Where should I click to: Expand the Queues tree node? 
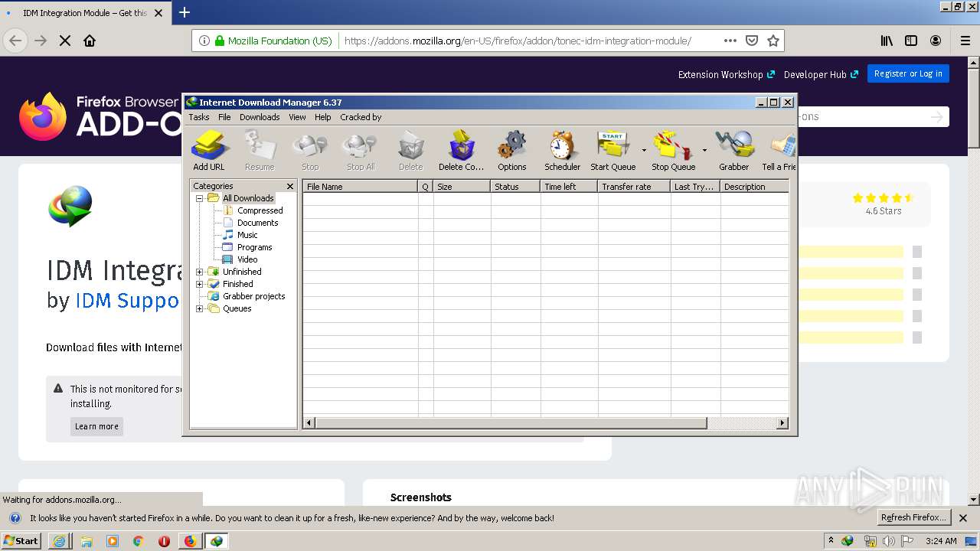point(200,308)
